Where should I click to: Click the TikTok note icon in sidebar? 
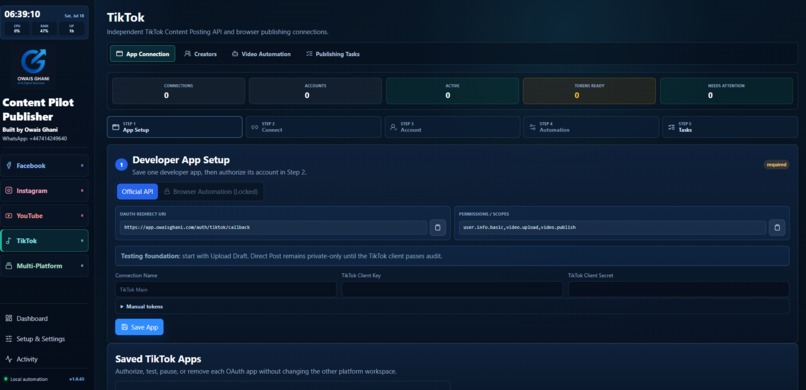9,240
